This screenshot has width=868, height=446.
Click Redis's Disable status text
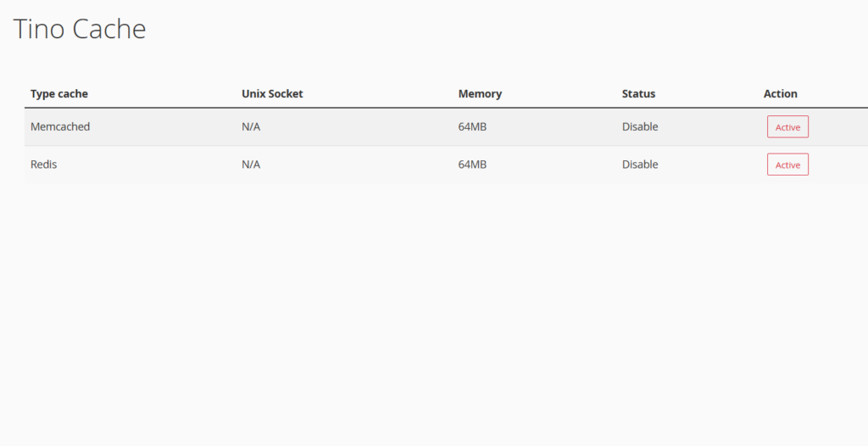640,164
